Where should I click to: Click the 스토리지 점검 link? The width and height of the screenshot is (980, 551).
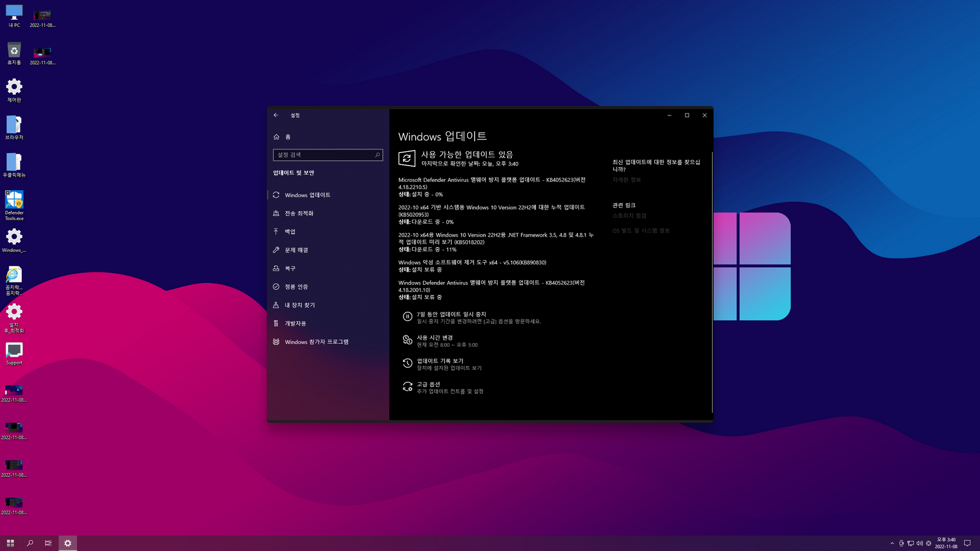(x=629, y=215)
